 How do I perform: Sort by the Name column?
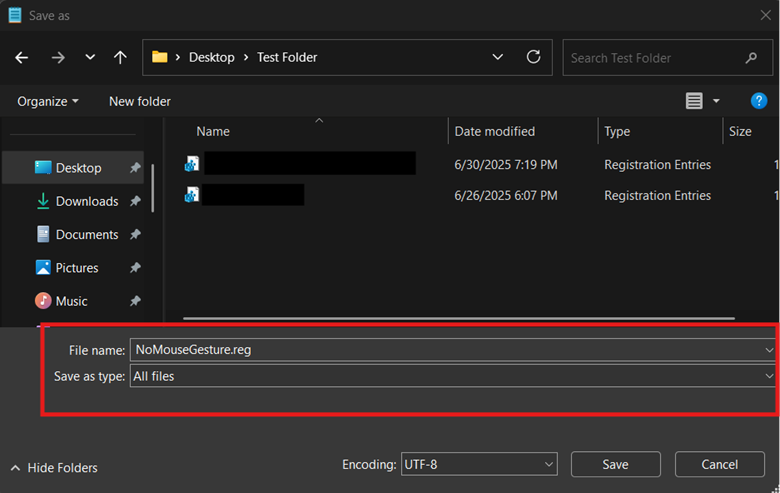[213, 131]
